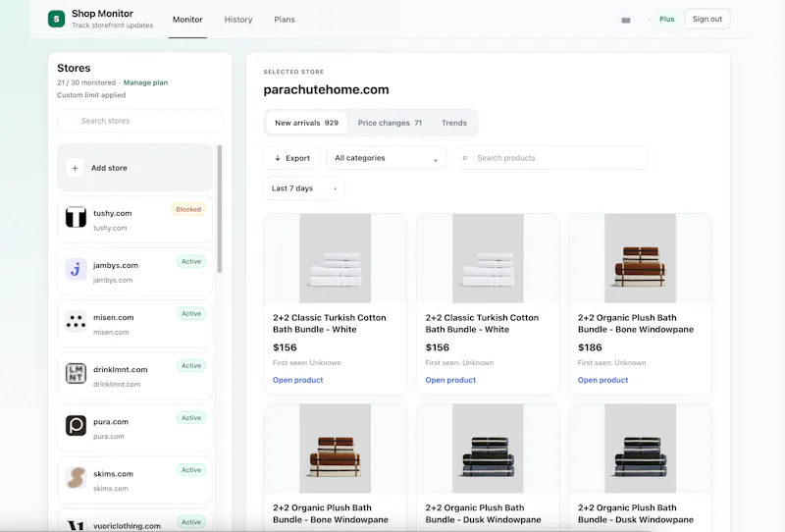Viewport: 785px width, 532px height.
Task: Click rightmost Dusk Windowpane towel thumbnail
Action: pos(641,449)
